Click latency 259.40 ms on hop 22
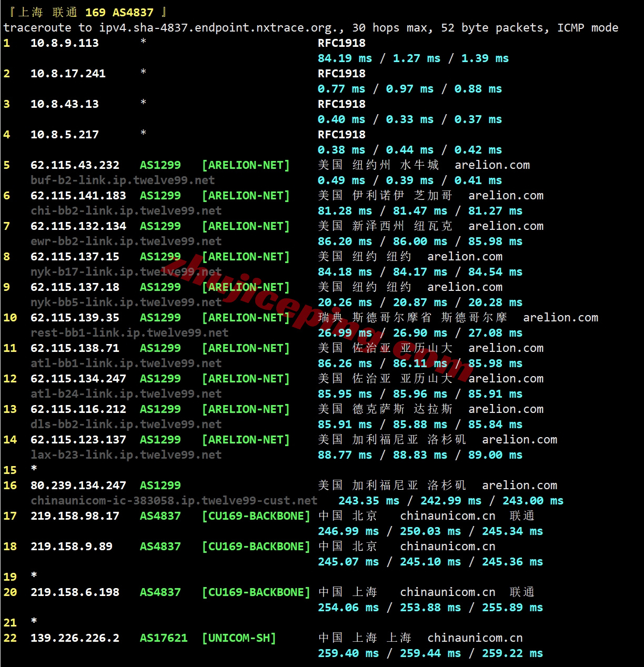The width and height of the screenshot is (644, 667). [x=348, y=653]
